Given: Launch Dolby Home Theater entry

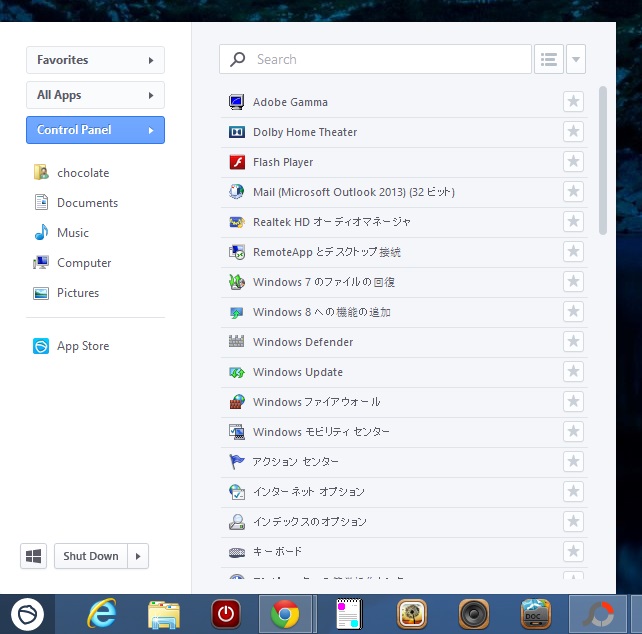Looking at the screenshot, I should 304,132.
